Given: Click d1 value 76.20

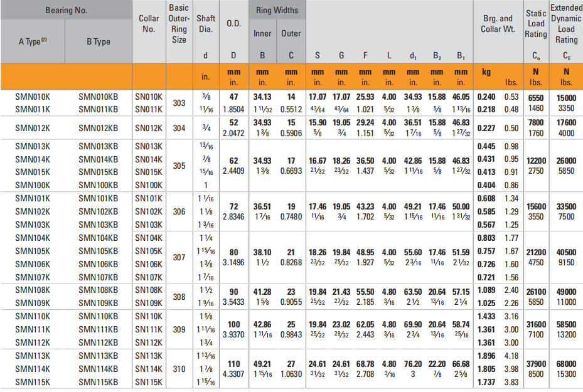Looking at the screenshot, I should [413, 364].
